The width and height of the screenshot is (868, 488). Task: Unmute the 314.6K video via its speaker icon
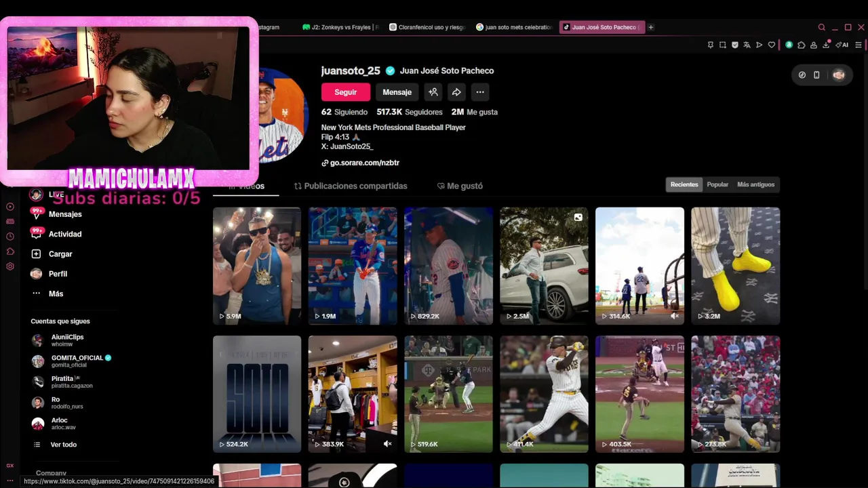[x=675, y=316]
